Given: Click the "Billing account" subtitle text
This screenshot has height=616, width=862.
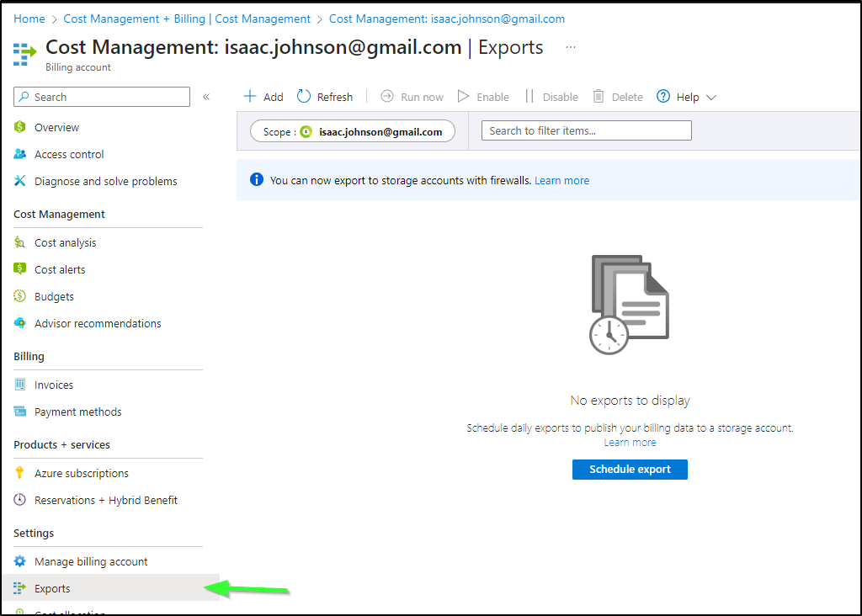Looking at the screenshot, I should point(78,67).
